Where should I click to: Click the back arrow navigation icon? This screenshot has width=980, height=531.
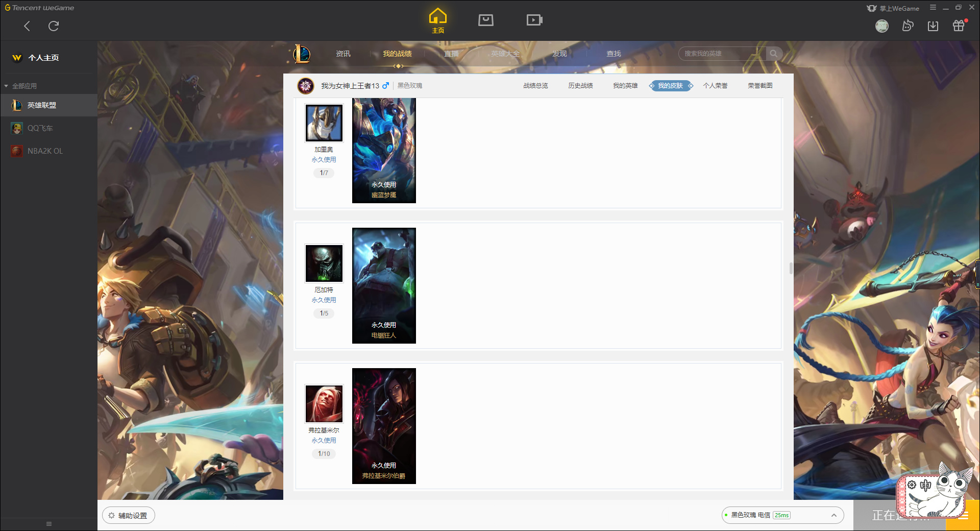coord(27,26)
